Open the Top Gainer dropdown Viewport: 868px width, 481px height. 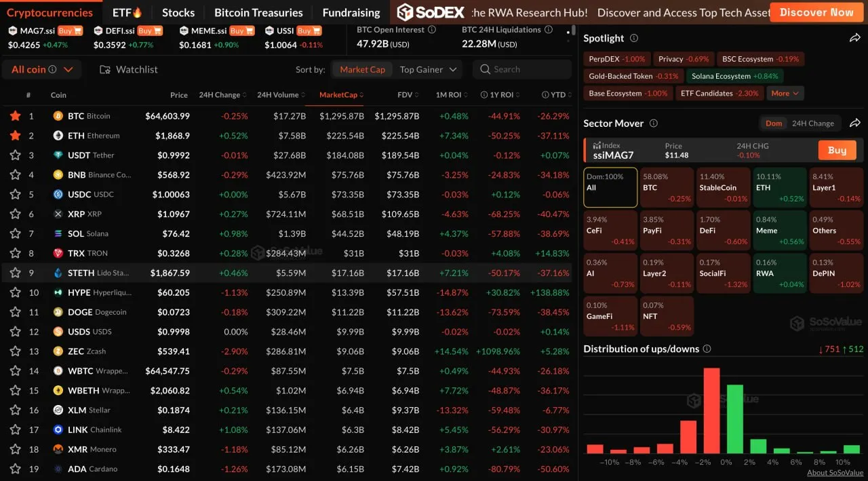[x=428, y=69]
